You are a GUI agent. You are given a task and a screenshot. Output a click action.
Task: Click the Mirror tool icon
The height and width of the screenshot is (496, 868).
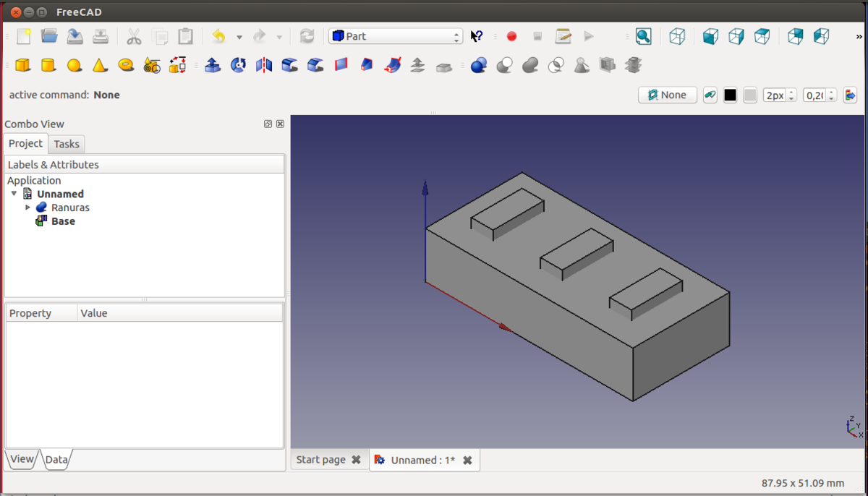click(264, 66)
